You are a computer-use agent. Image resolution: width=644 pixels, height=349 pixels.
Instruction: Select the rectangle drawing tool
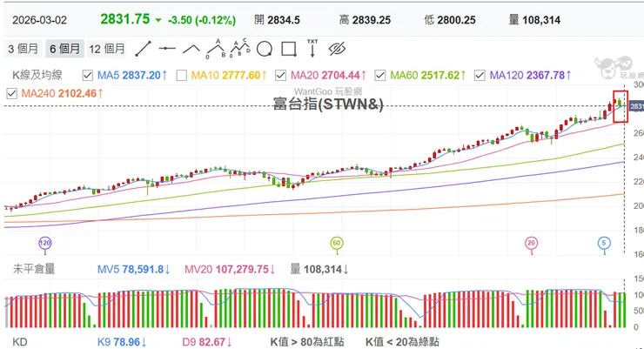[289, 49]
